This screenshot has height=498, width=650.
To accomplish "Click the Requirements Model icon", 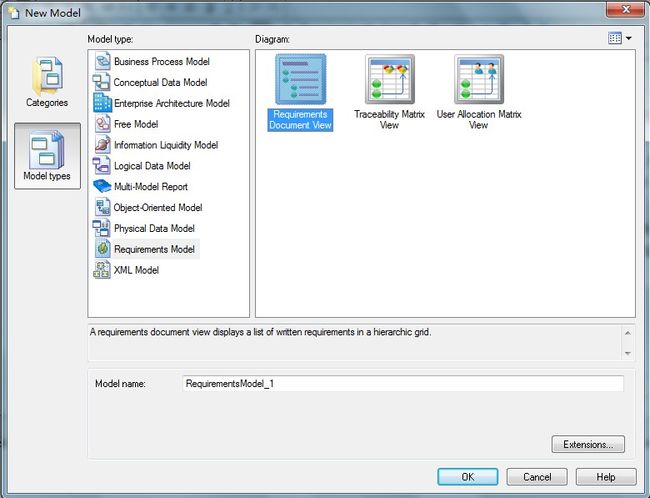I will tap(102, 249).
